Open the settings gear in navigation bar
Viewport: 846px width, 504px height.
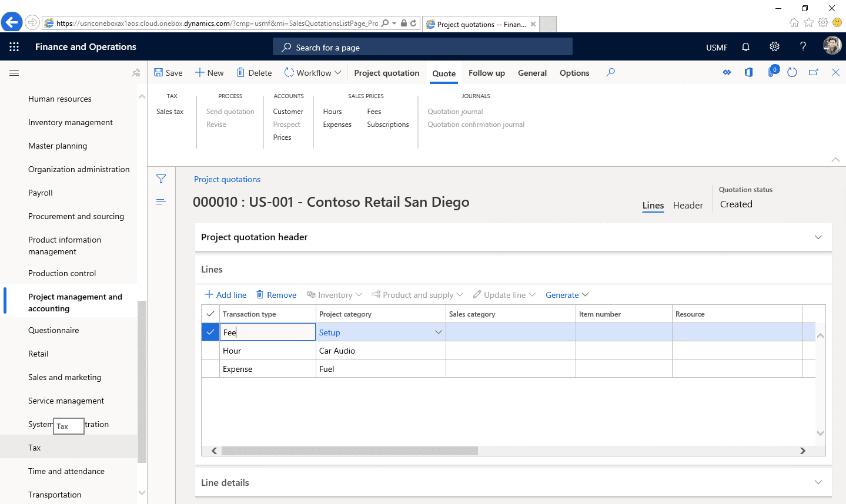coord(774,47)
